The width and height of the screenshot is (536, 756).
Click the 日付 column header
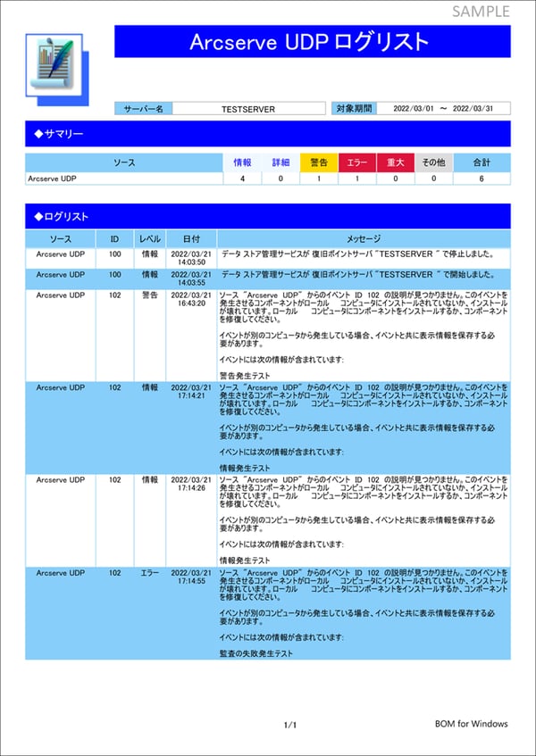(x=191, y=239)
